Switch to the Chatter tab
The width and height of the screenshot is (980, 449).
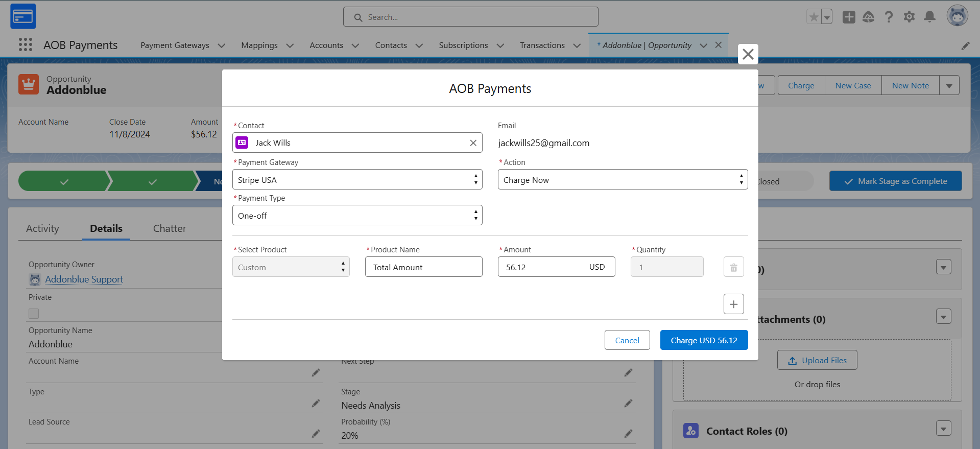(170, 229)
